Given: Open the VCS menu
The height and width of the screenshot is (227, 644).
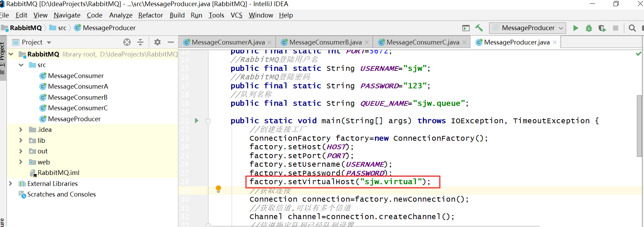Looking at the screenshot, I should 237,15.
